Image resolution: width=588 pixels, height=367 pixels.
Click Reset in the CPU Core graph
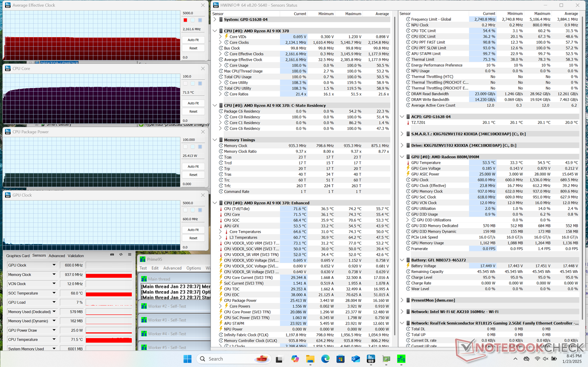click(193, 112)
